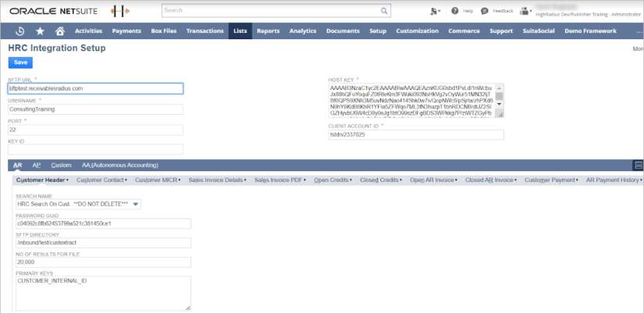
Task: Open the Customization menu
Action: tap(418, 30)
